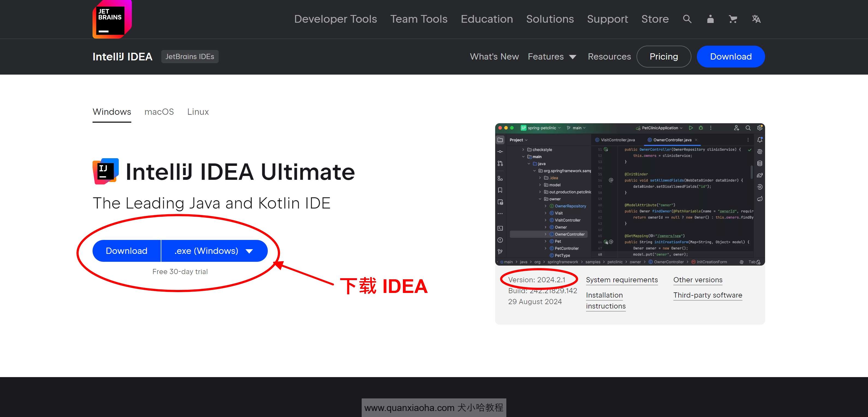Open Solutions menu
The image size is (868, 417).
pyautogui.click(x=550, y=19)
